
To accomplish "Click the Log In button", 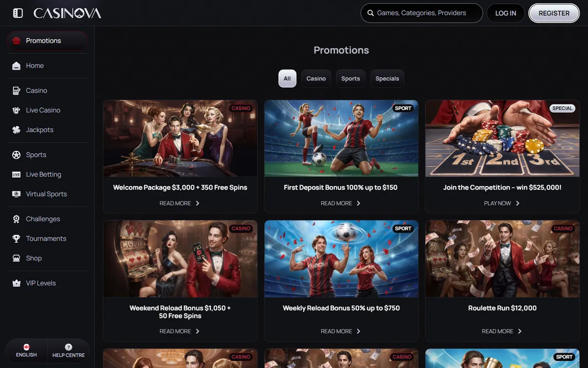I will point(506,13).
